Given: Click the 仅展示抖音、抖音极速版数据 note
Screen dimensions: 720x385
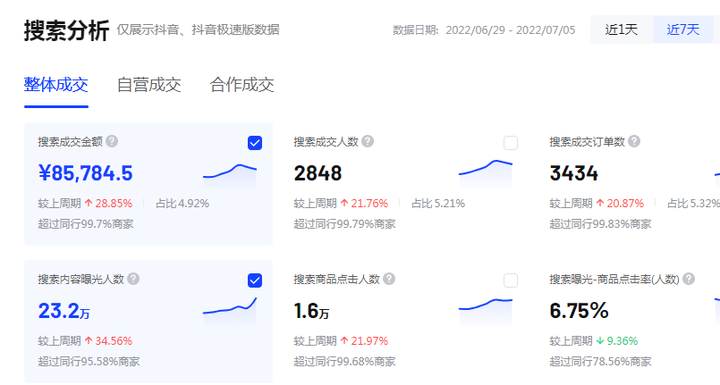Looking at the screenshot, I should point(198,30).
